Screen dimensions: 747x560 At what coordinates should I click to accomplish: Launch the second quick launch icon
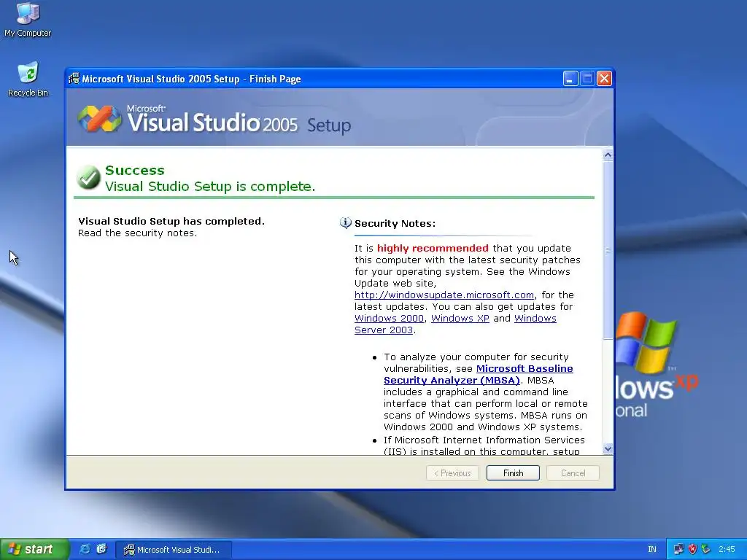click(x=101, y=549)
